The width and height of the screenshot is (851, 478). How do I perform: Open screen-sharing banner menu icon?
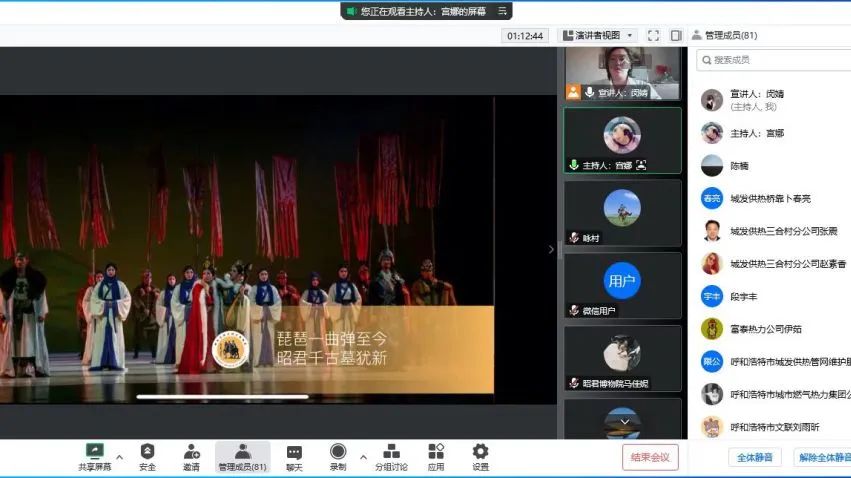(502, 11)
